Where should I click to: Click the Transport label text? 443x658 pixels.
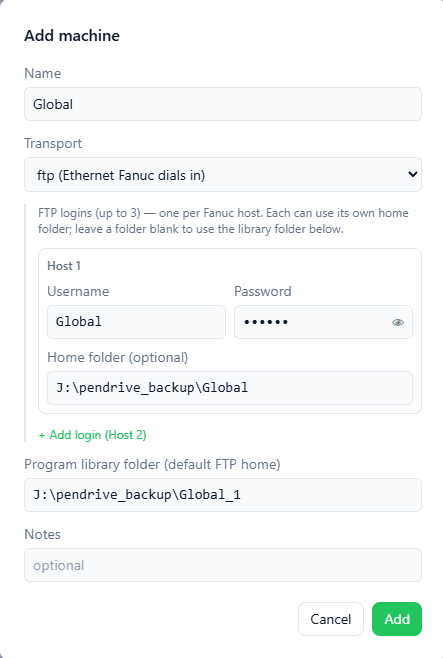[53, 144]
